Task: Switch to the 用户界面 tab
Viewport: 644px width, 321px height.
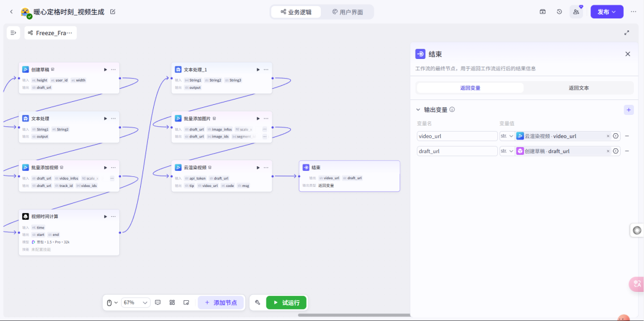Action: [347, 12]
